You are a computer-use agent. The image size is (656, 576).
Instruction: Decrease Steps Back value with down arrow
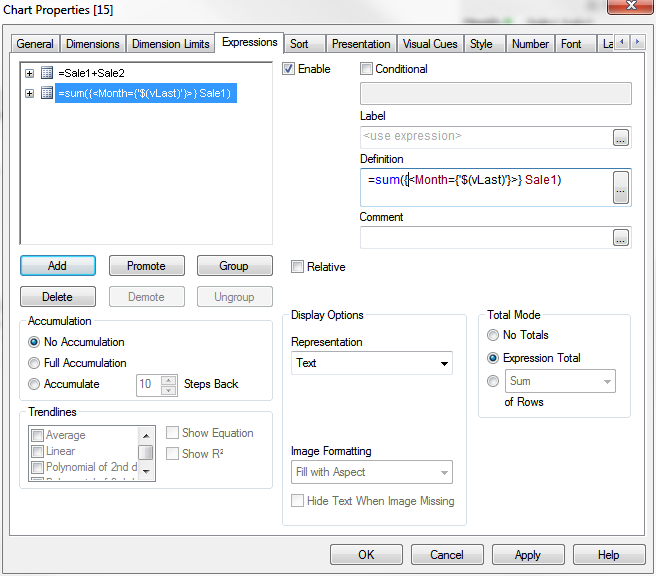point(169,390)
